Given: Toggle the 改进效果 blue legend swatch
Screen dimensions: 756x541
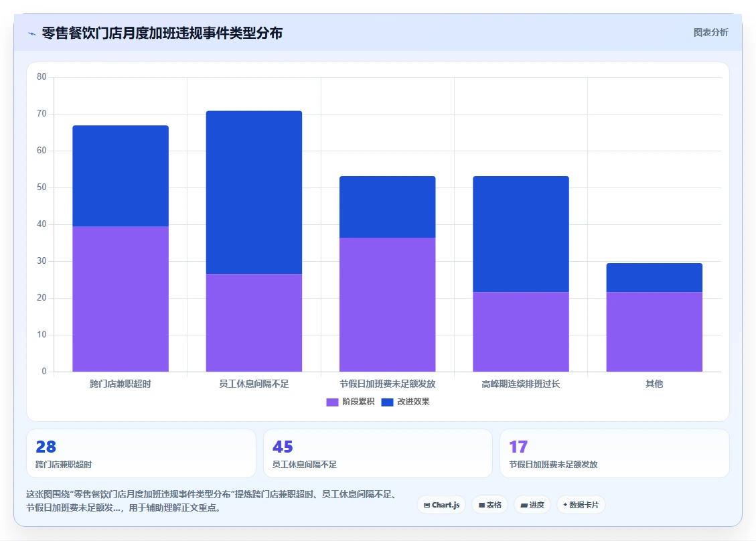Looking at the screenshot, I should [x=387, y=402].
